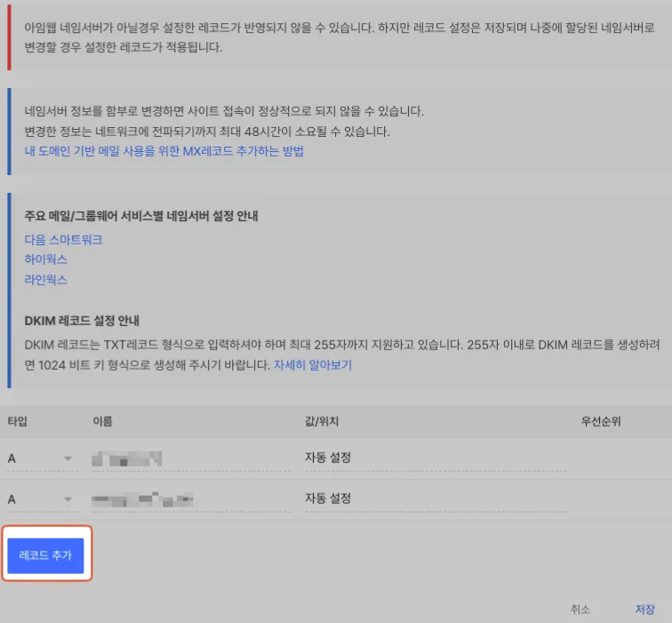Open the MX레코드 추가하는 방법 link
Viewport: 672px width, 623px height.
tap(164, 151)
